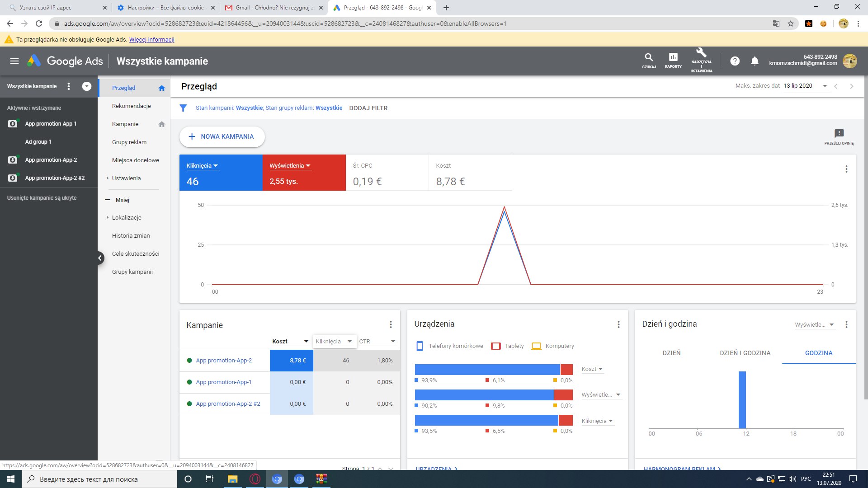Open Rekomendacje page
This screenshot has width=868, height=488.
coord(132,106)
